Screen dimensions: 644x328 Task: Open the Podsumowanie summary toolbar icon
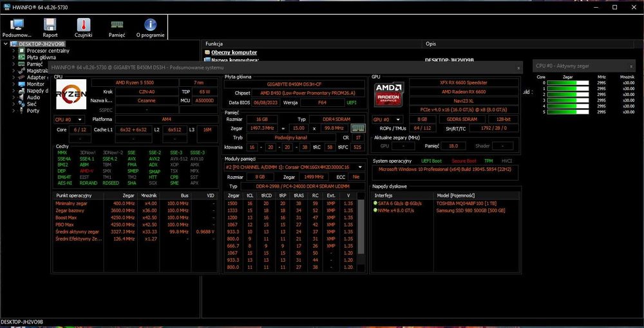(x=17, y=25)
